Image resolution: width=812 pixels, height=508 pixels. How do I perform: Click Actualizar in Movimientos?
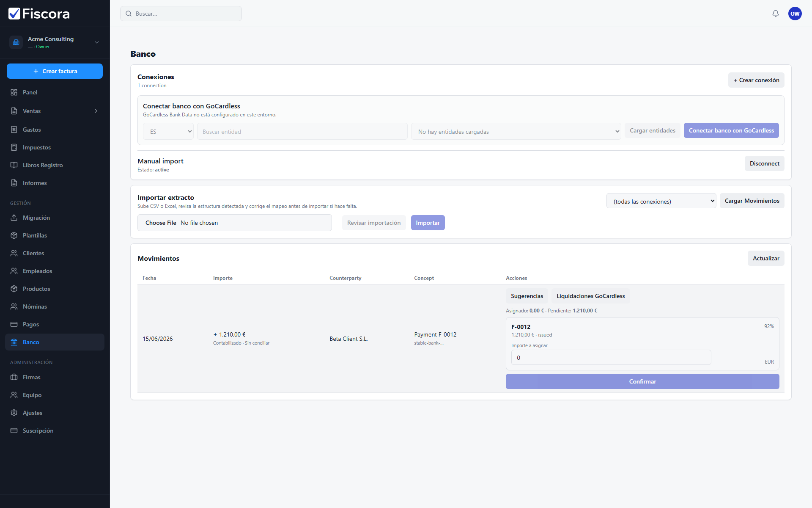click(766, 258)
